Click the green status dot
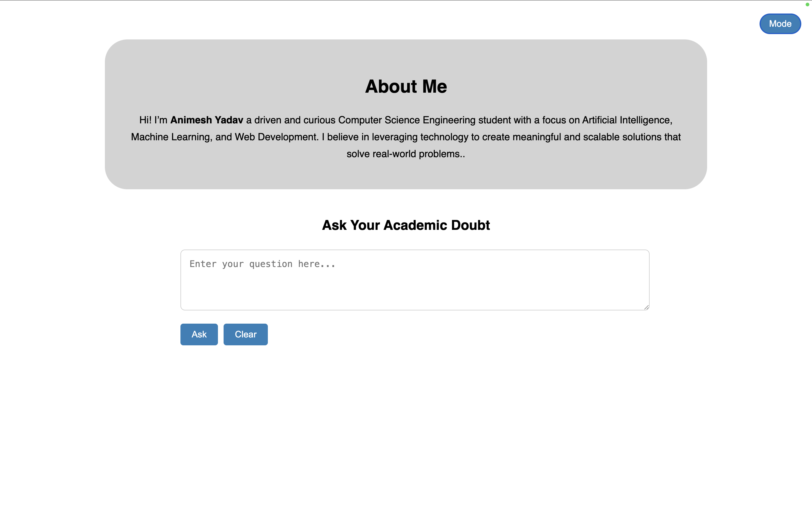Image resolution: width=812 pixels, height=507 pixels. 807,5
